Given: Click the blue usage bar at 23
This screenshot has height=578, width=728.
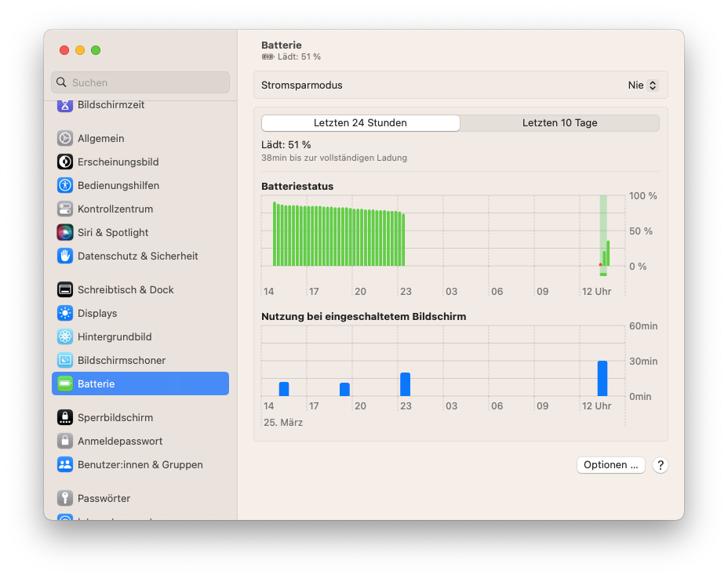Looking at the screenshot, I should [x=406, y=384].
